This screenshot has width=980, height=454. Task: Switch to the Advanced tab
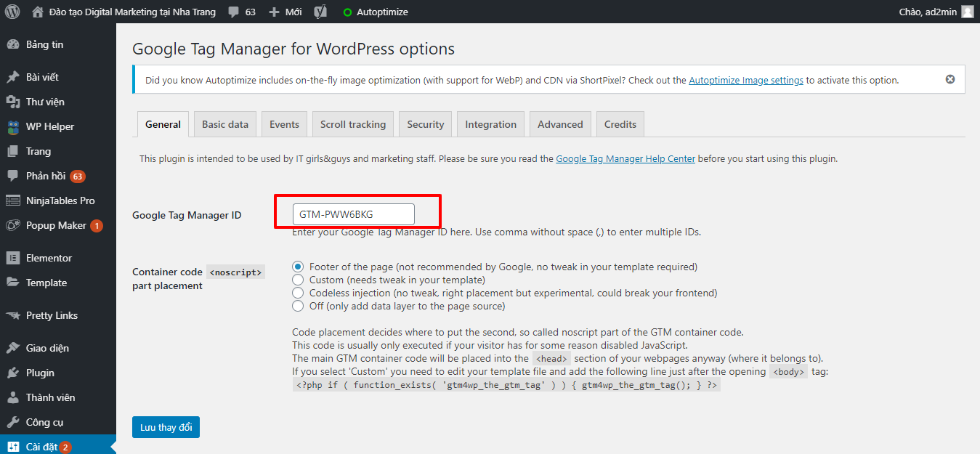[x=560, y=124]
